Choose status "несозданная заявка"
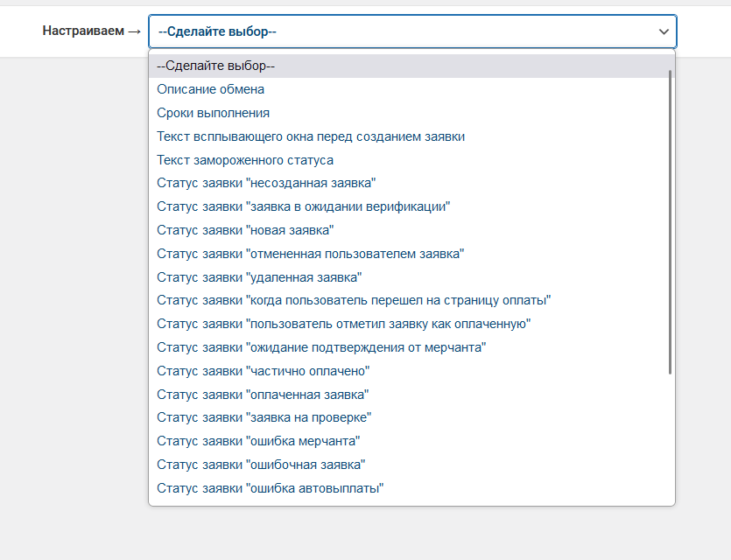This screenshot has width=731, height=560. [266, 183]
